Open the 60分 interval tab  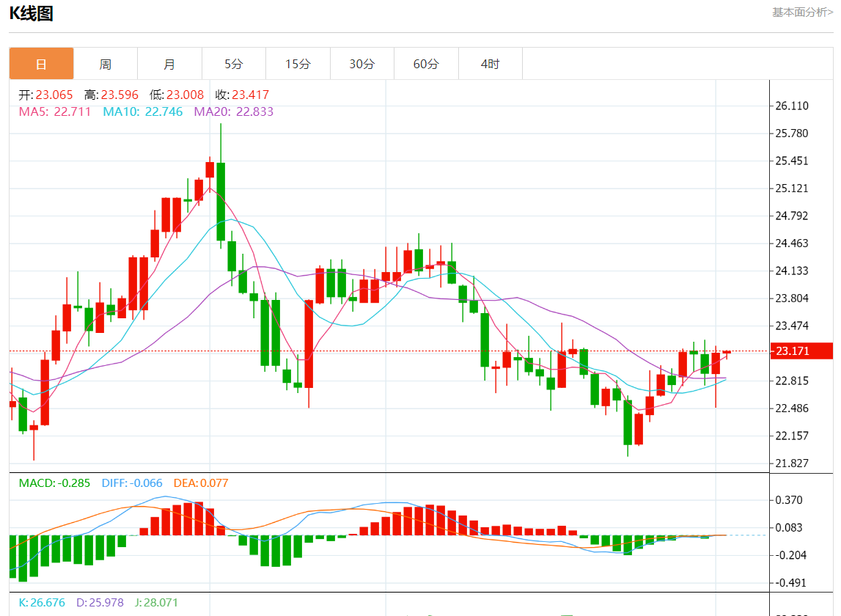pos(427,64)
